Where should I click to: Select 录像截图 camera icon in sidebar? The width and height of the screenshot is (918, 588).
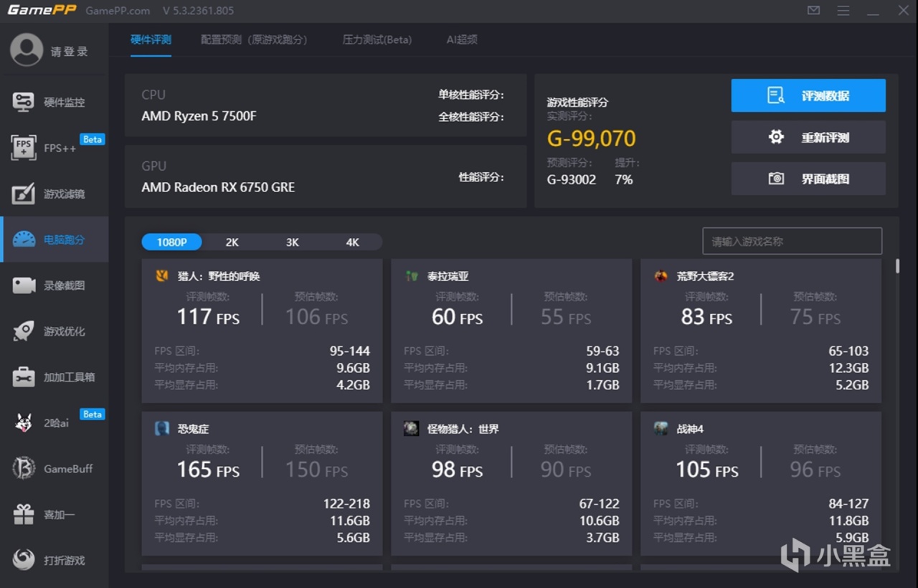point(24,285)
